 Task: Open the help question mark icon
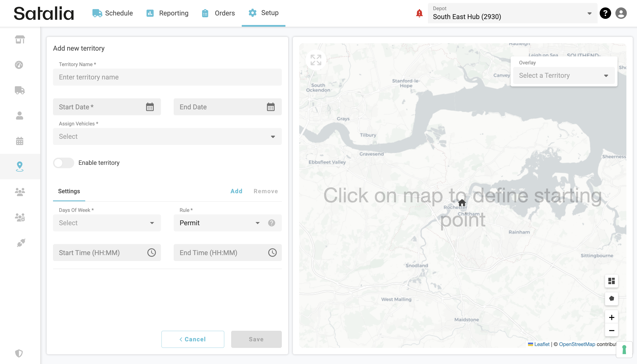pyautogui.click(x=605, y=13)
